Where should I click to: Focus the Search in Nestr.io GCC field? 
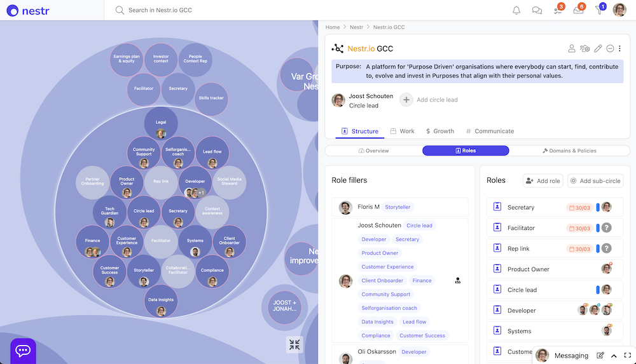(160, 10)
